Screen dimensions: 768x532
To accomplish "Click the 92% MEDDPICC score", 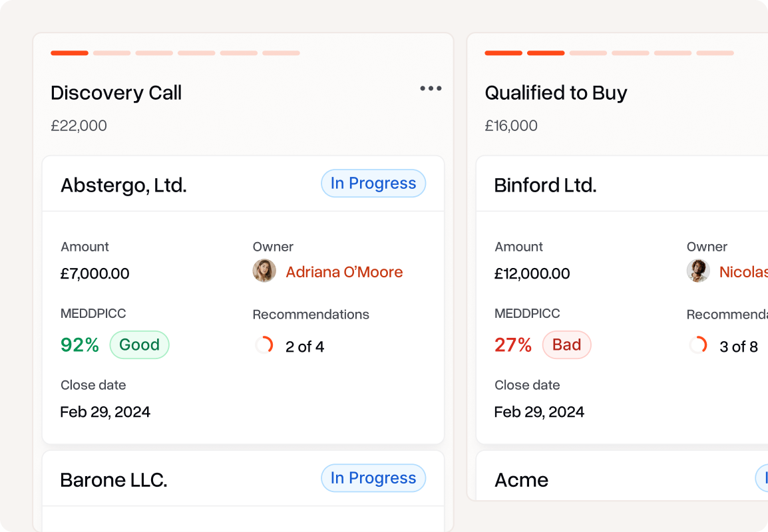I will pos(80,345).
